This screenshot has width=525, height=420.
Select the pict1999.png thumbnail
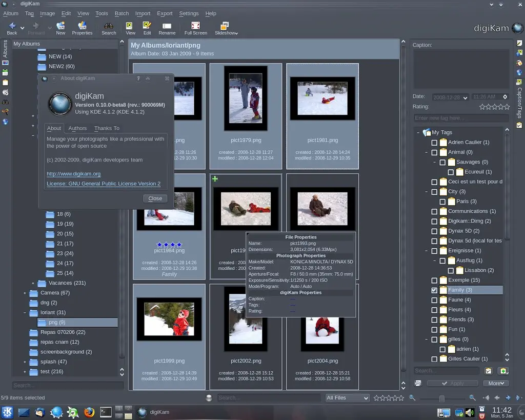169,318
